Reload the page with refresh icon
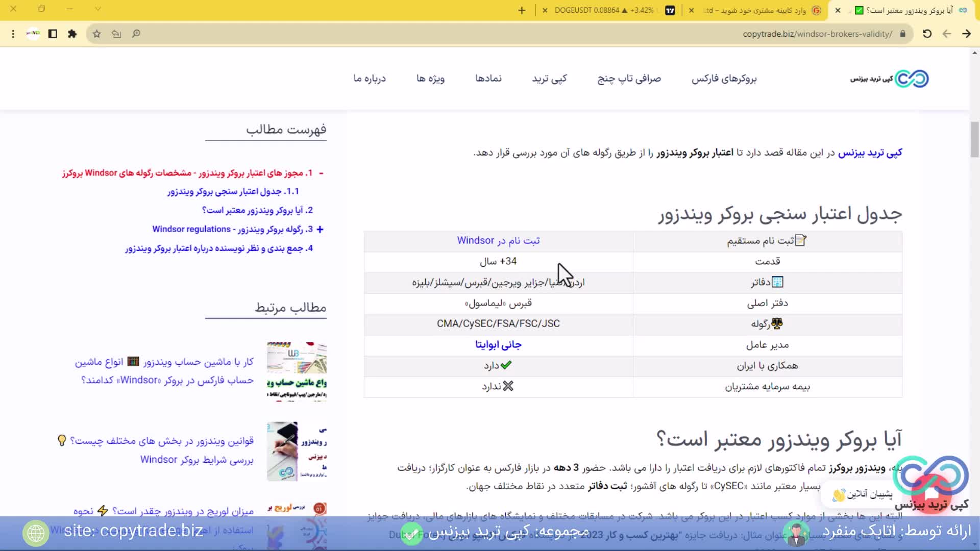Screen dimensions: 980x551 click(927, 34)
